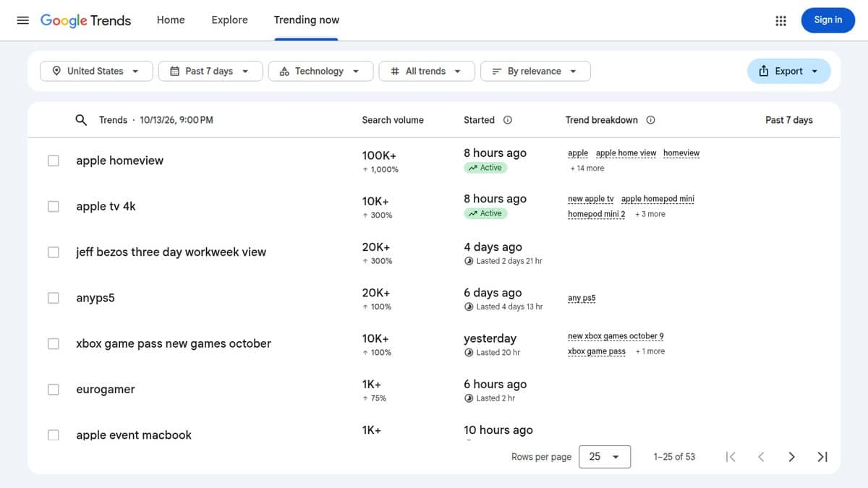This screenshot has width=868, height=488.
Task: Check the anyps5 row checkbox
Action: (54, 298)
